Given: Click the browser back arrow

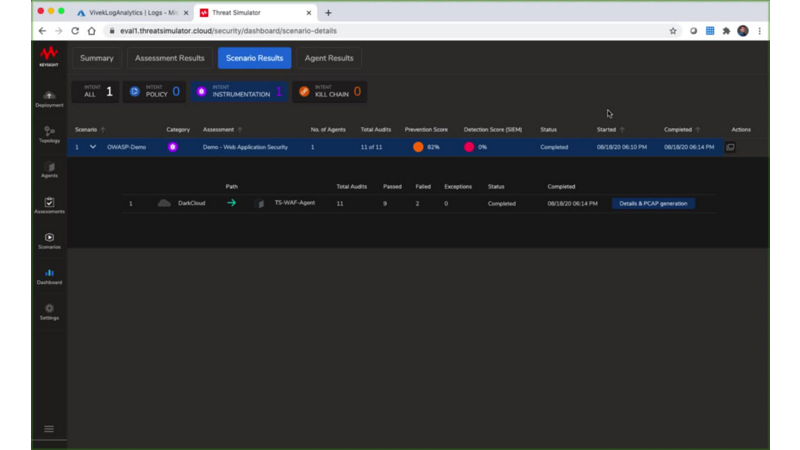Looking at the screenshot, I should (x=42, y=31).
